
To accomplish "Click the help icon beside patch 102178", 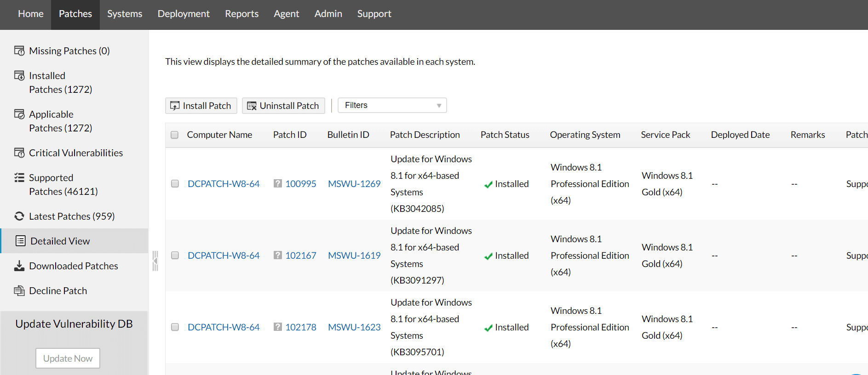I will coord(278,327).
